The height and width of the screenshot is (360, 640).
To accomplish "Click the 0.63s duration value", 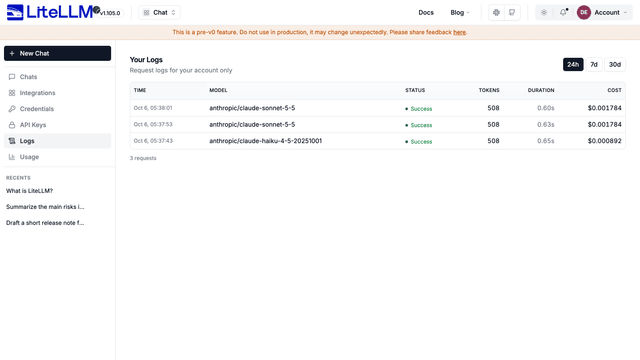I will (x=546, y=124).
